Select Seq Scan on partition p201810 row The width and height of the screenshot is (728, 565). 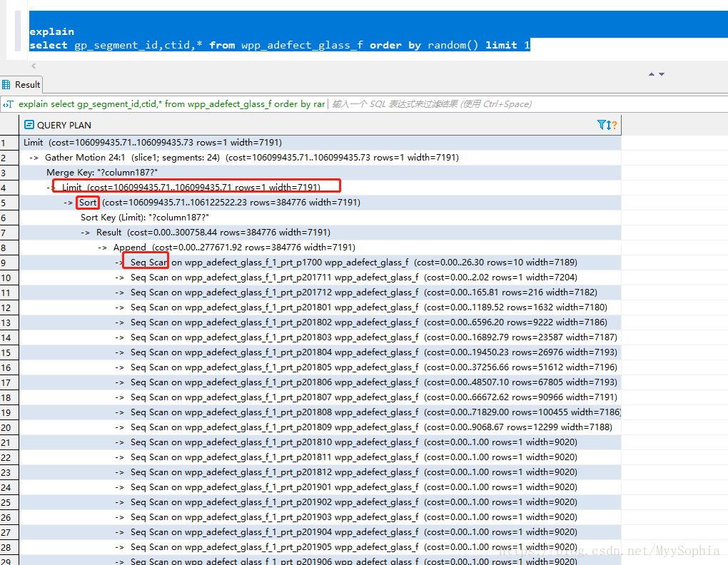pos(320,442)
